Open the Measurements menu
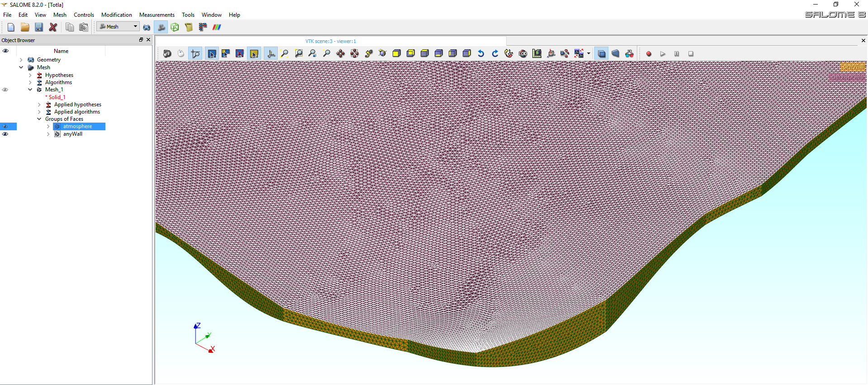868x385 pixels. 157,15
